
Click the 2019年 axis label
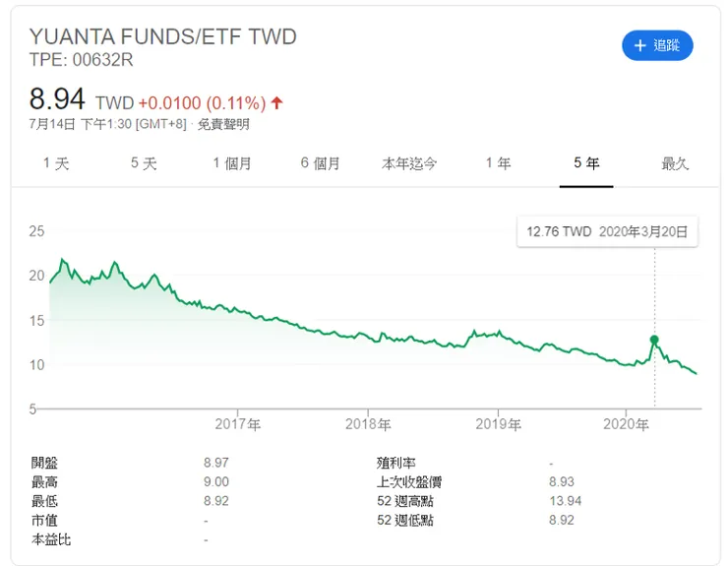pyautogui.click(x=498, y=424)
